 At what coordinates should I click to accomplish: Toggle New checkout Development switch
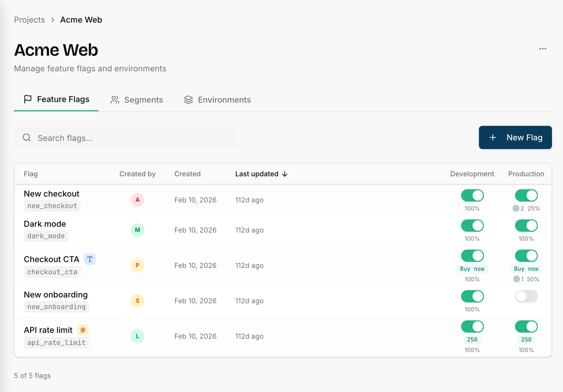point(472,195)
